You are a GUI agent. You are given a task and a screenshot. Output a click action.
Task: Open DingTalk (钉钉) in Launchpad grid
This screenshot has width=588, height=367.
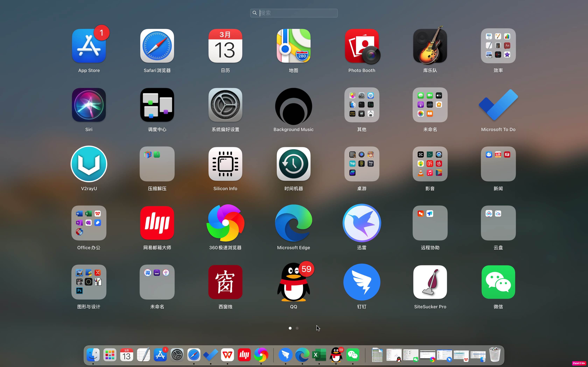(x=362, y=282)
